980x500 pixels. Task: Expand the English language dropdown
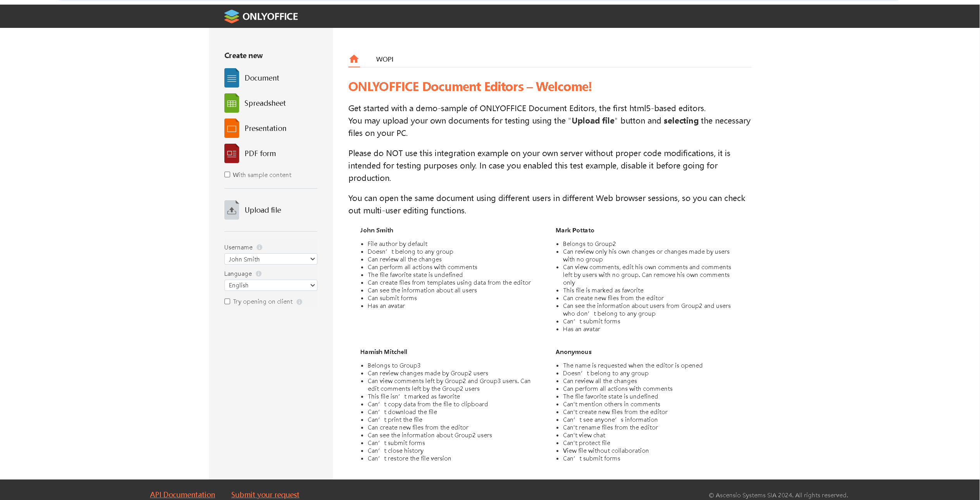[x=270, y=285]
